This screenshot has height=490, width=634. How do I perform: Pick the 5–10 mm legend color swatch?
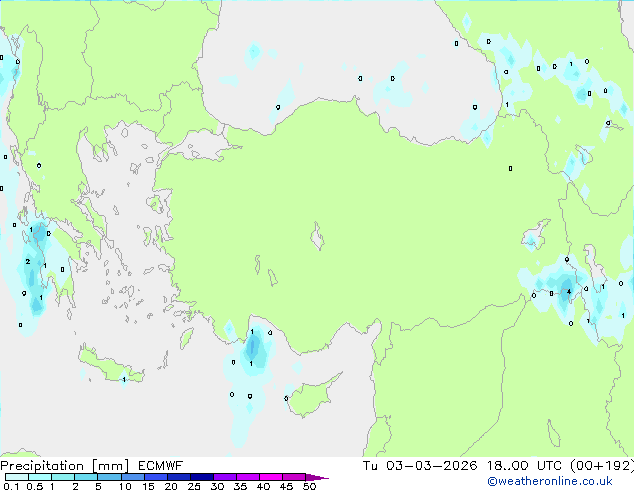pyautogui.click(x=109, y=477)
